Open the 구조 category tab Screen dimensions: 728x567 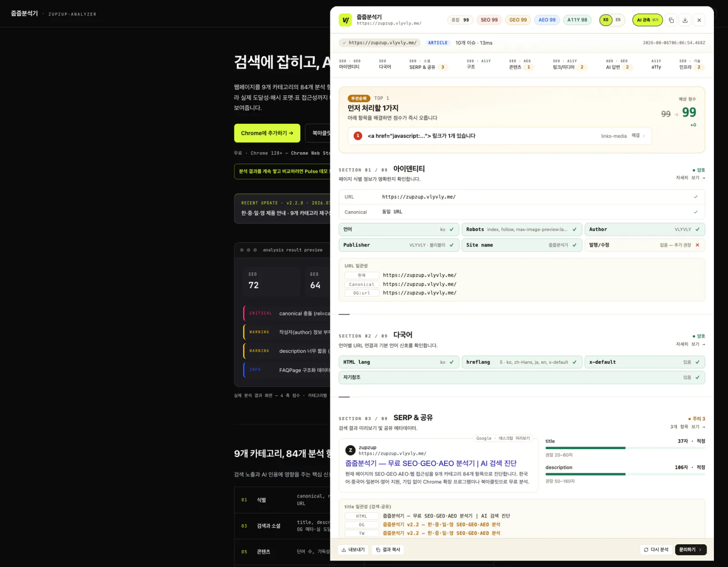pyautogui.click(x=479, y=64)
